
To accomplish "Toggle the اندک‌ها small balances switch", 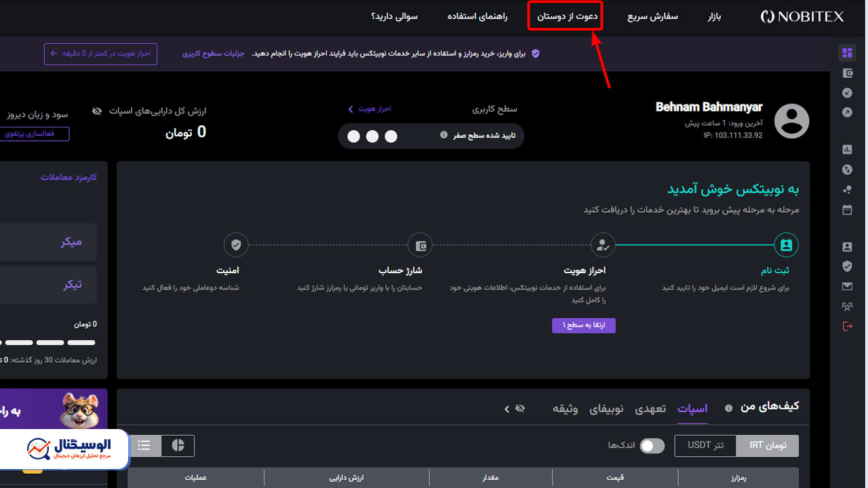I will (652, 445).
